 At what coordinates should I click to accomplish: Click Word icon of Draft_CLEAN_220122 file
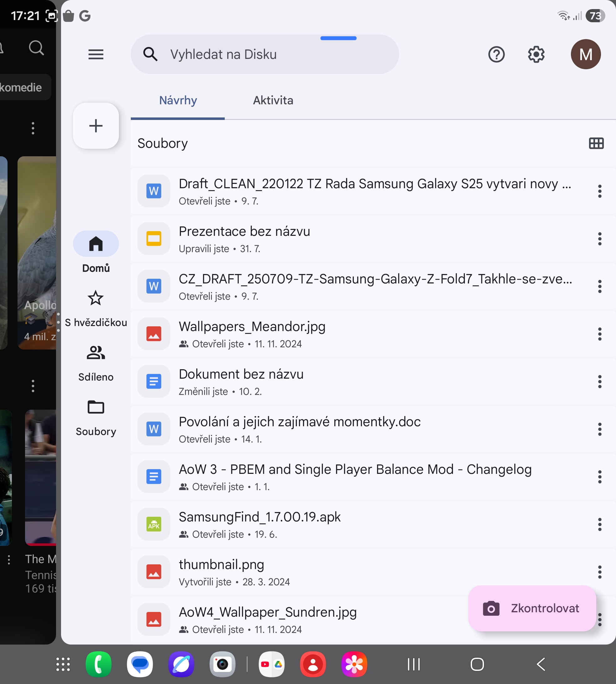coord(154,191)
